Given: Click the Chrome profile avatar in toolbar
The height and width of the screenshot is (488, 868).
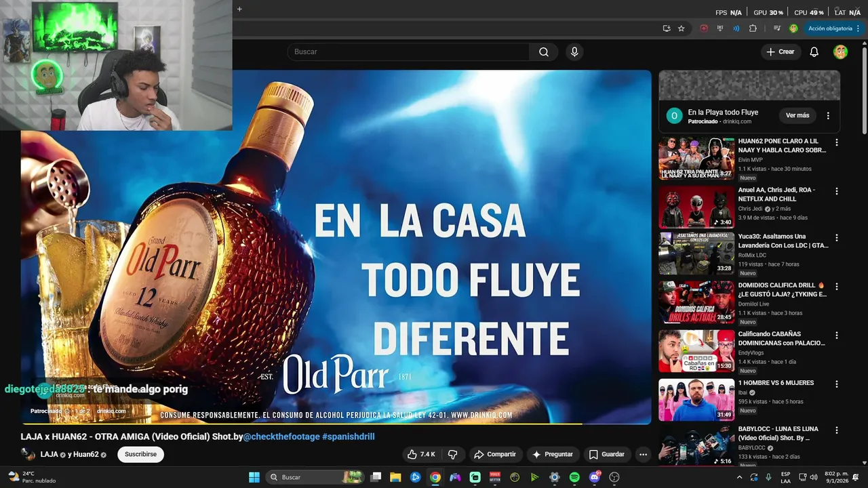Looking at the screenshot, I should tap(793, 28).
